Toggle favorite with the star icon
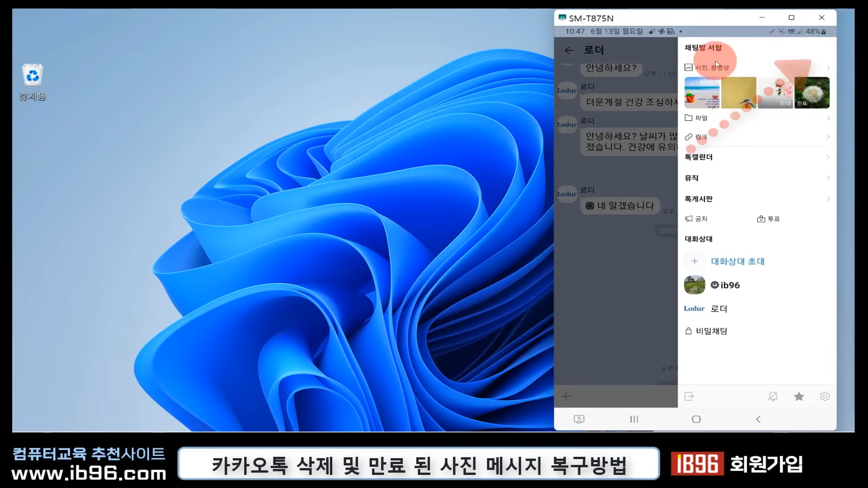This screenshot has width=868, height=488. (799, 397)
